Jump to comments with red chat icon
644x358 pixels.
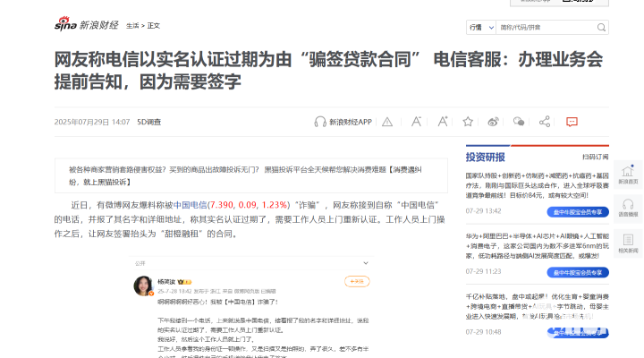pyautogui.click(x=572, y=122)
